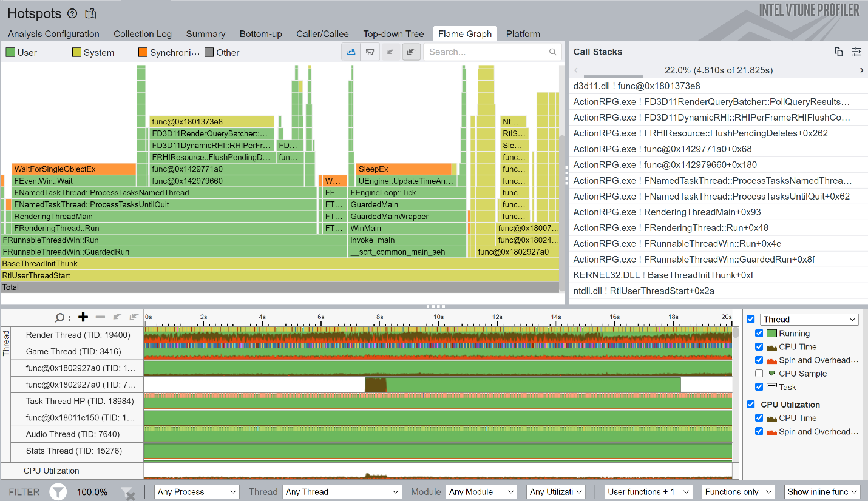The height and width of the screenshot is (501, 868).
Task: Click the timeline zoom-in plus icon
Action: tap(83, 317)
